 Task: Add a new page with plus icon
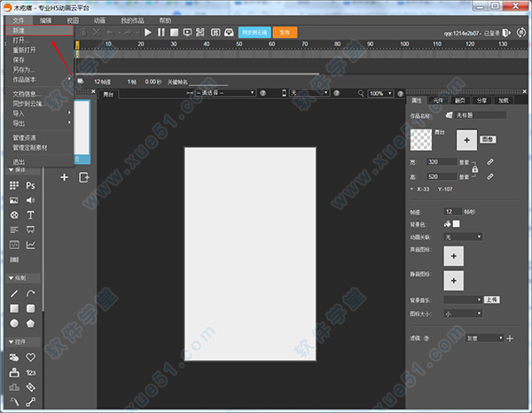click(x=64, y=177)
